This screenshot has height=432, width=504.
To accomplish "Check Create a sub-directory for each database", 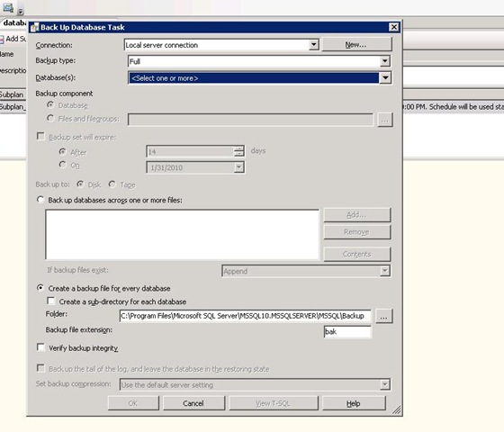I will tap(50, 301).
